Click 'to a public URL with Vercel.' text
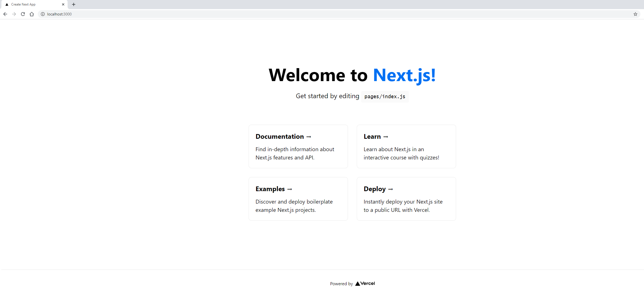This screenshot has width=644, height=291. (x=397, y=210)
